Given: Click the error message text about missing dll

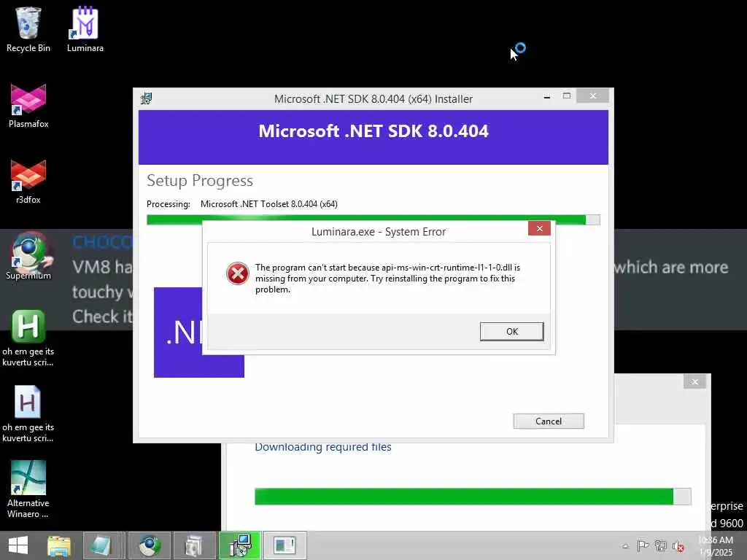Looking at the screenshot, I should (x=387, y=278).
